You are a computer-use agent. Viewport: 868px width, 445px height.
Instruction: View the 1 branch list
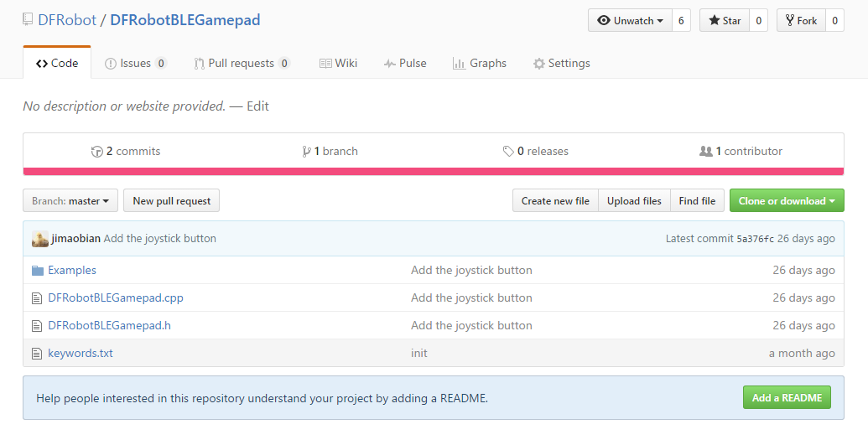[330, 151]
